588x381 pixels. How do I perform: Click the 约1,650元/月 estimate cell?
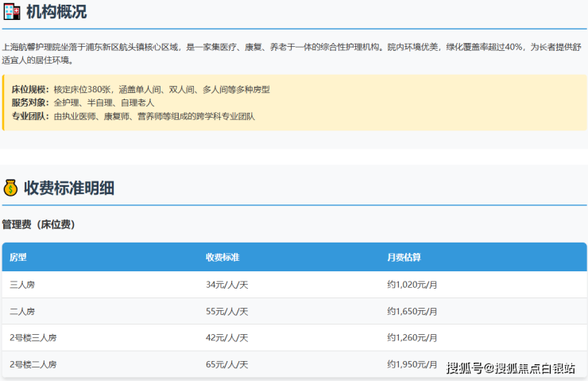tap(412, 311)
